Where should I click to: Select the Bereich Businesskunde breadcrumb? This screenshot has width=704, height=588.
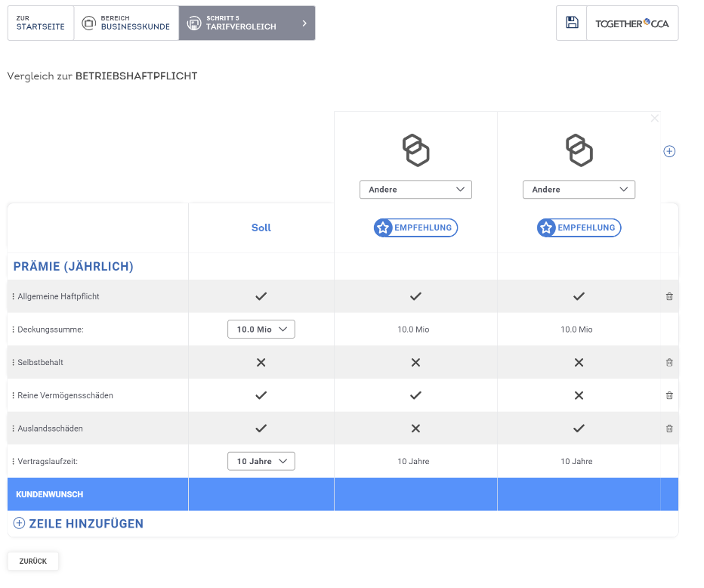(x=126, y=23)
